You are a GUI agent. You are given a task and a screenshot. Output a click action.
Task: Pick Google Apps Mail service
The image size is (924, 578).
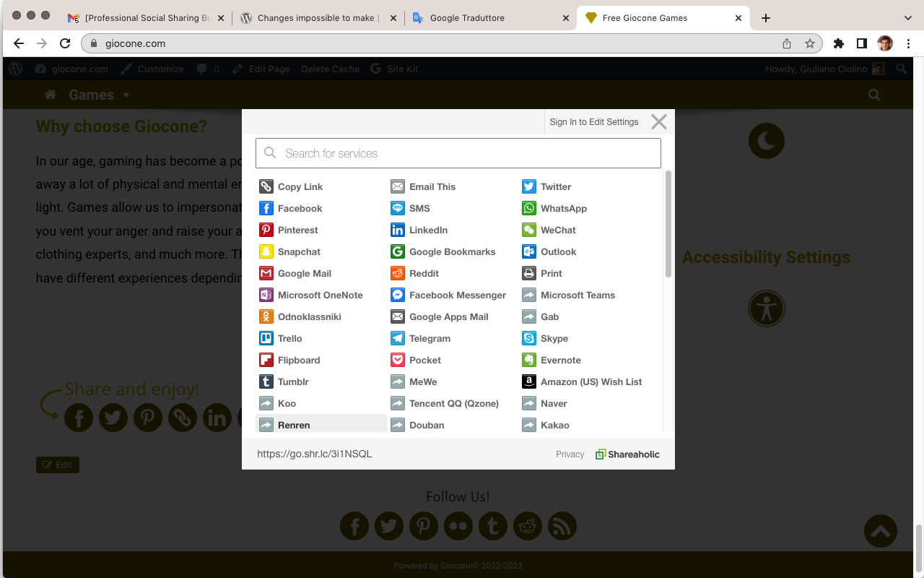tap(440, 316)
